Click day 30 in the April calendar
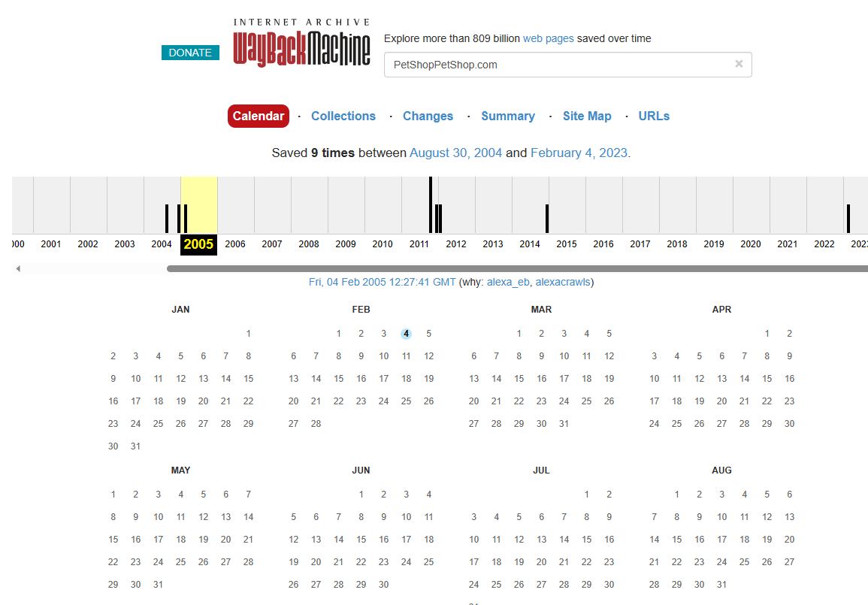This screenshot has height=605, width=868. coord(789,424)
